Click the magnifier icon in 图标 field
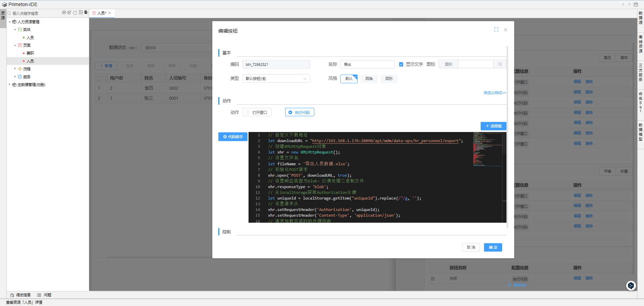This screenshot has width=644, height=306. (x=500, y=64)
